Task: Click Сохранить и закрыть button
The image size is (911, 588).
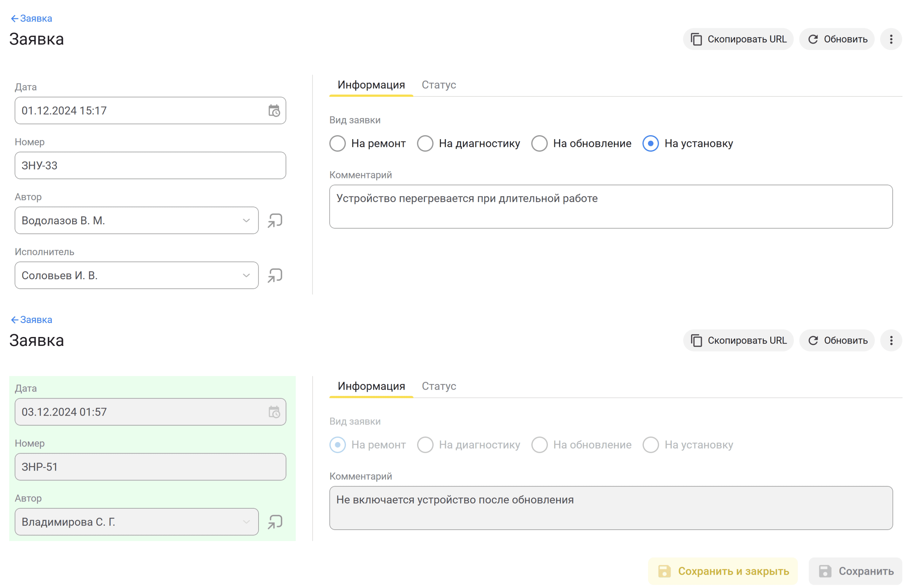Action: (x=723, y=571)
